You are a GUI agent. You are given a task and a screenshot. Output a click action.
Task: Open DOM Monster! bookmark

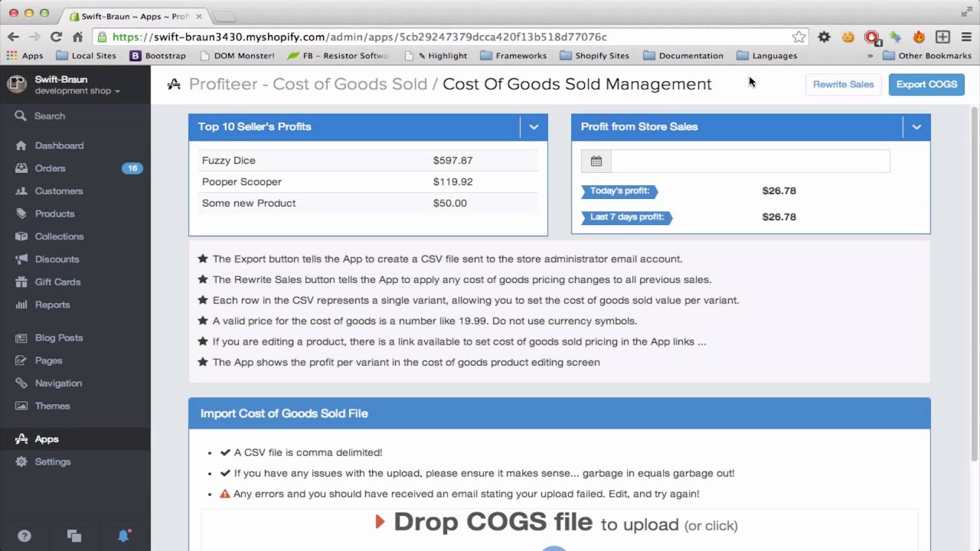[x=237, y=56]
